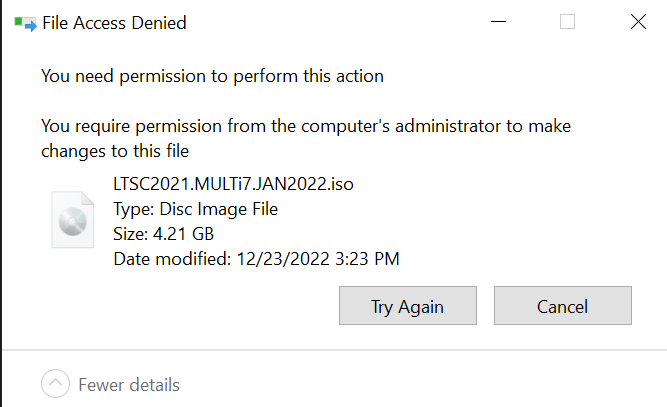Click the File Access Denied title text
This screenshot has height=407, width=667.
(114, 23)
